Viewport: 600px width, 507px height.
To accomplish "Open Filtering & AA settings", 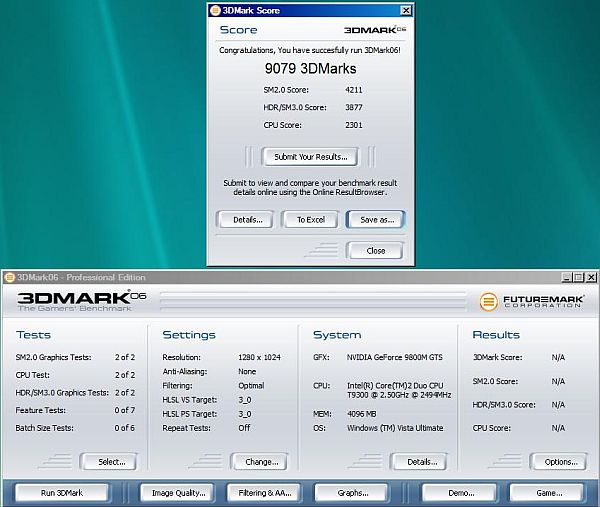I will [x=264, y=493].
